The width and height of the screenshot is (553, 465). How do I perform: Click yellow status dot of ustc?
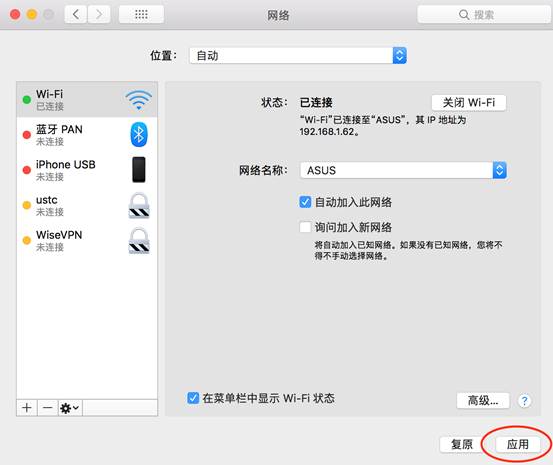[26, 205]
